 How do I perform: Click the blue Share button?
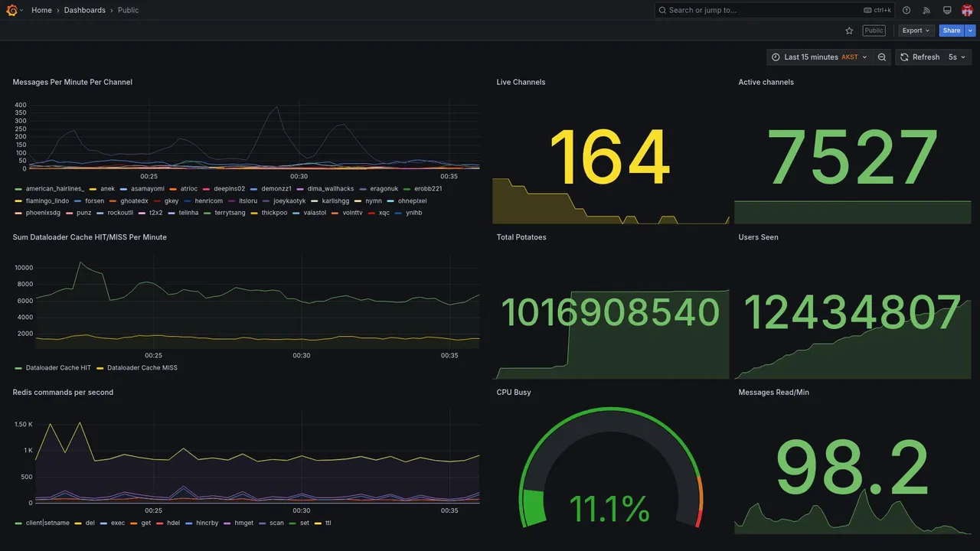coord(952,31)
